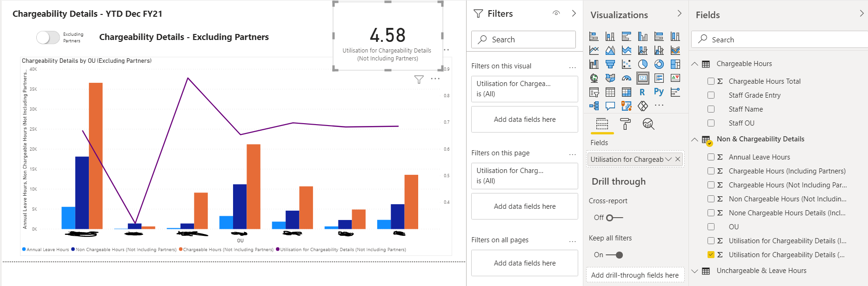Add data fields to all-pages filters
This screenshot has height=286, width=868.
point(525,263)
